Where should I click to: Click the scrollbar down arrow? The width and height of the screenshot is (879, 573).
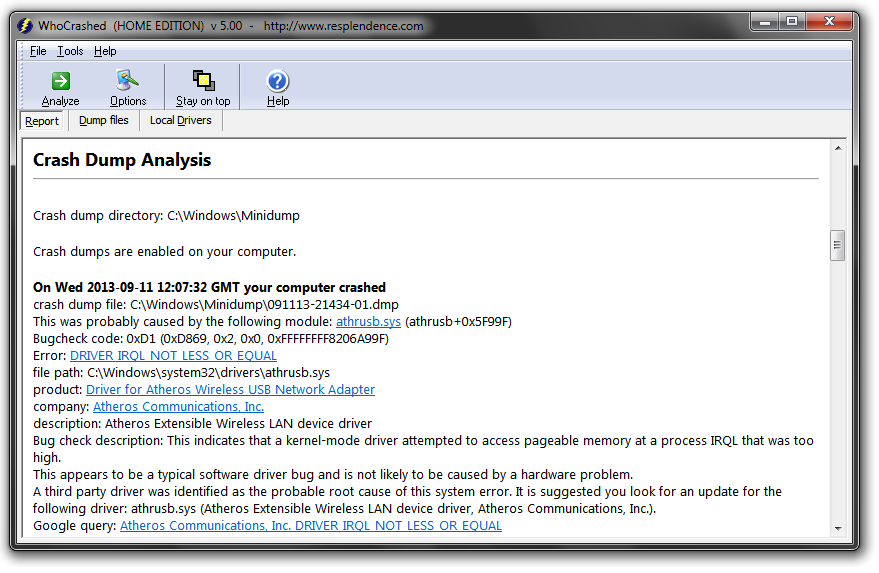(x=838, y=528)
